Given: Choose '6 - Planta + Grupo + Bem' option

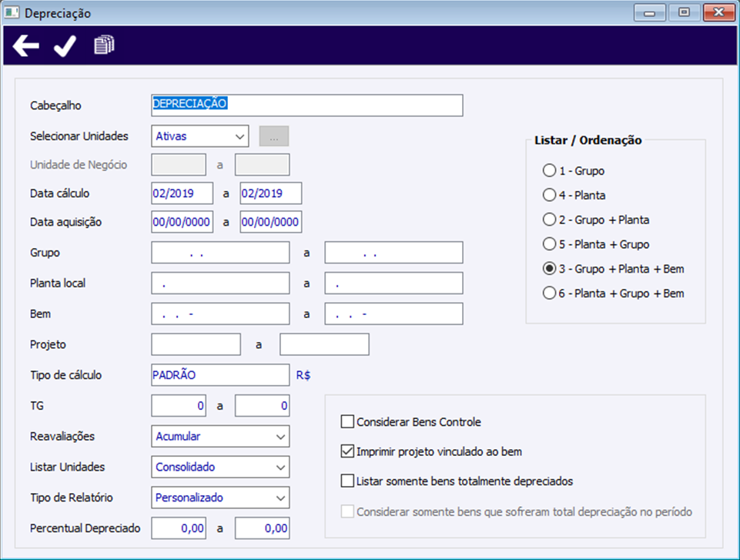Looking at the screenshot, I should coord(549,293).
